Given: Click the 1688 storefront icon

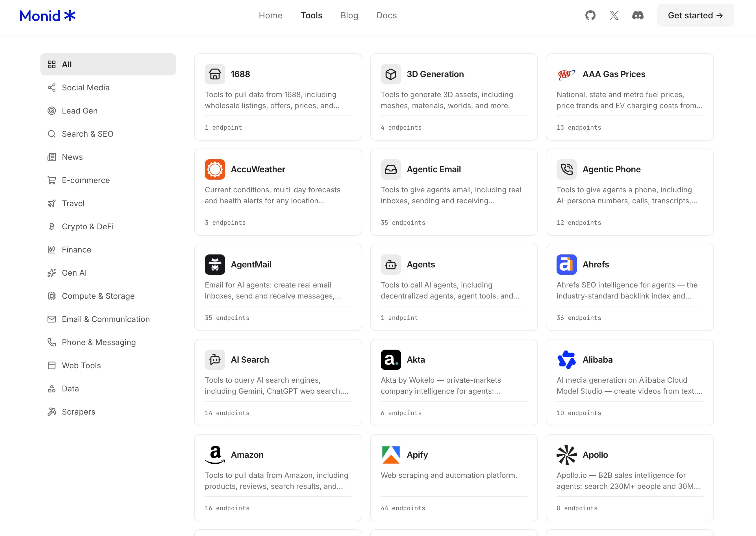Looking at the screenshot, I should tap(215, 74).
